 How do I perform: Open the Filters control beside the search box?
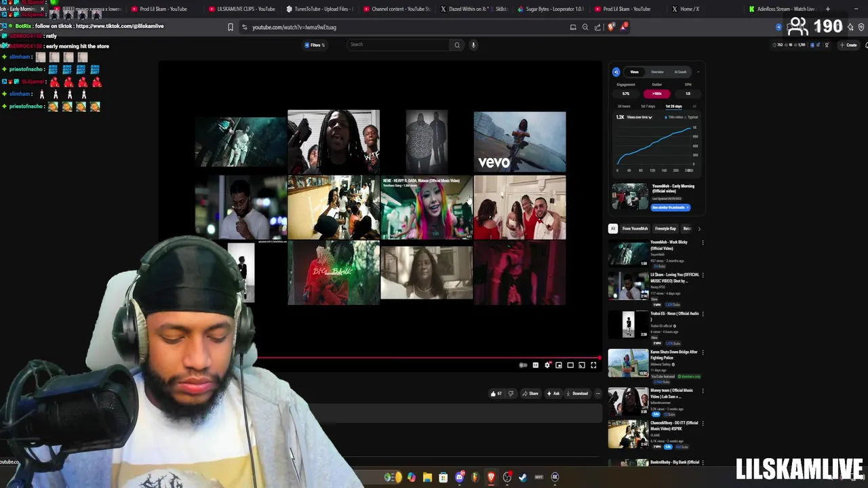pos(315,45)
